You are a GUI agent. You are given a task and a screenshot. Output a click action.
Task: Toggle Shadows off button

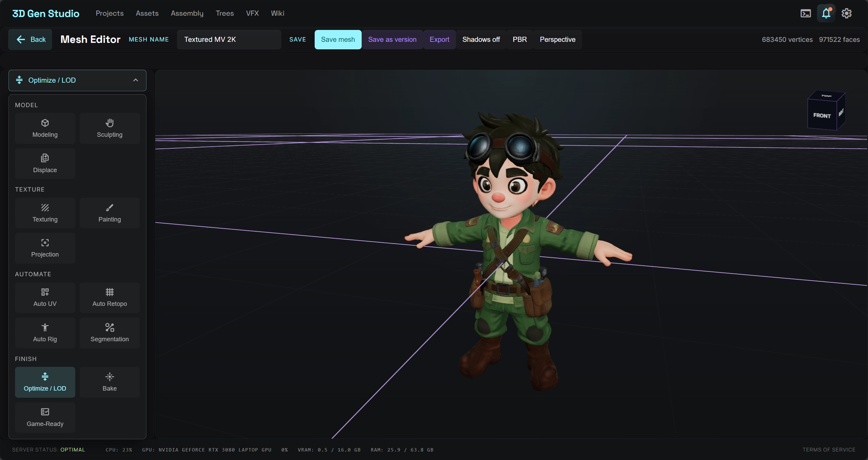click(x=481, y=39)
